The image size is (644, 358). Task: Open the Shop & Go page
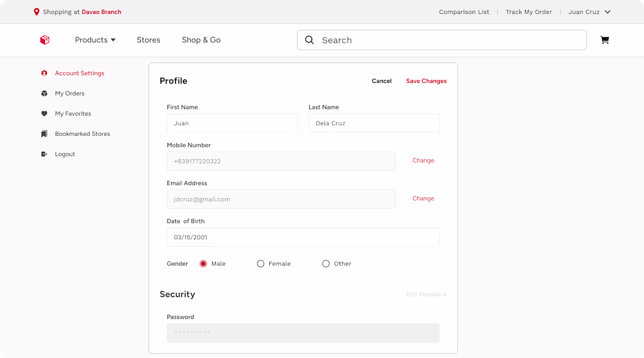coord(201,40)
